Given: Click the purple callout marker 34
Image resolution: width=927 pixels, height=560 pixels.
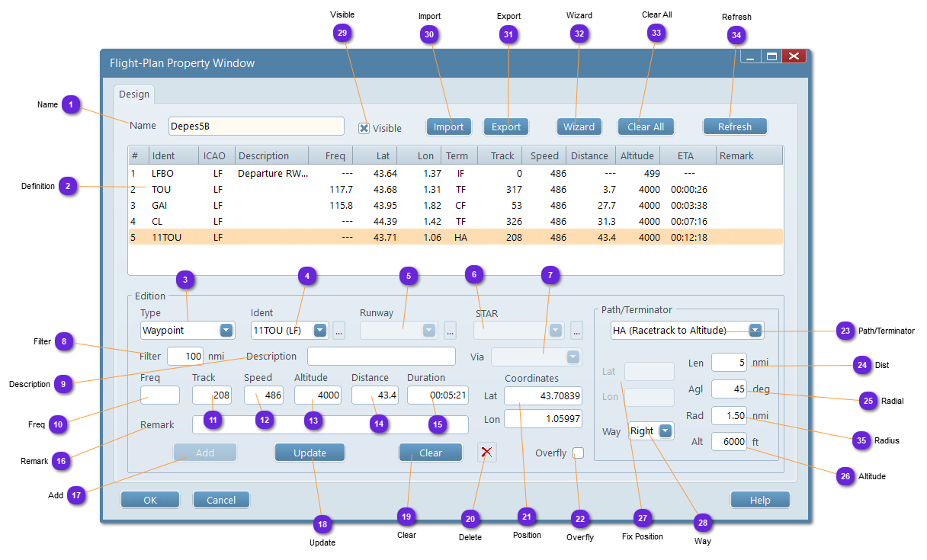Looking at the screenshot, I should coord(736,35).
